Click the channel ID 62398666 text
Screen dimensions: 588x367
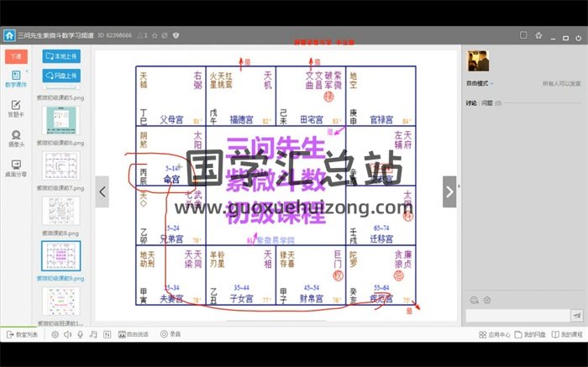(x=115, y=35)
